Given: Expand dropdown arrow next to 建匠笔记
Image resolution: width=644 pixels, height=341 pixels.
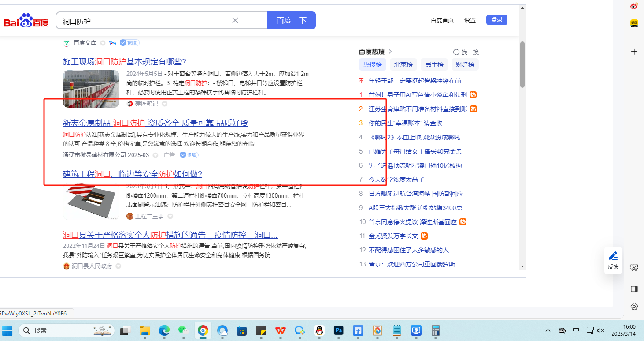Looking at the screenshot, I should pyautogui.click(x=164, y=104).
